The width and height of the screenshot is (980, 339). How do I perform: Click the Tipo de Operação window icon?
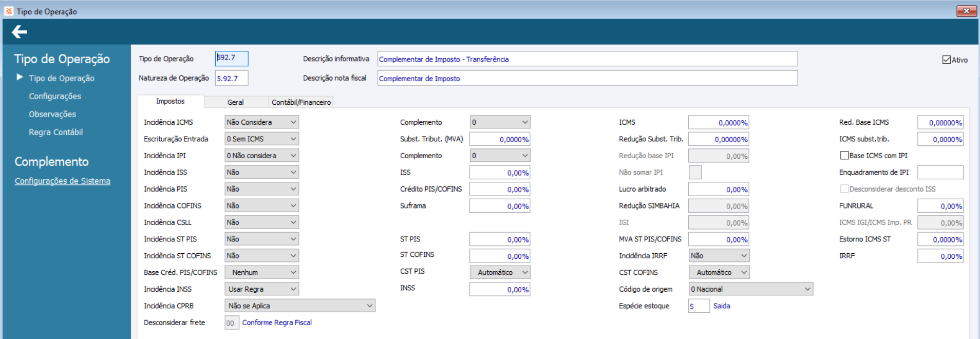tap(9, 11)
